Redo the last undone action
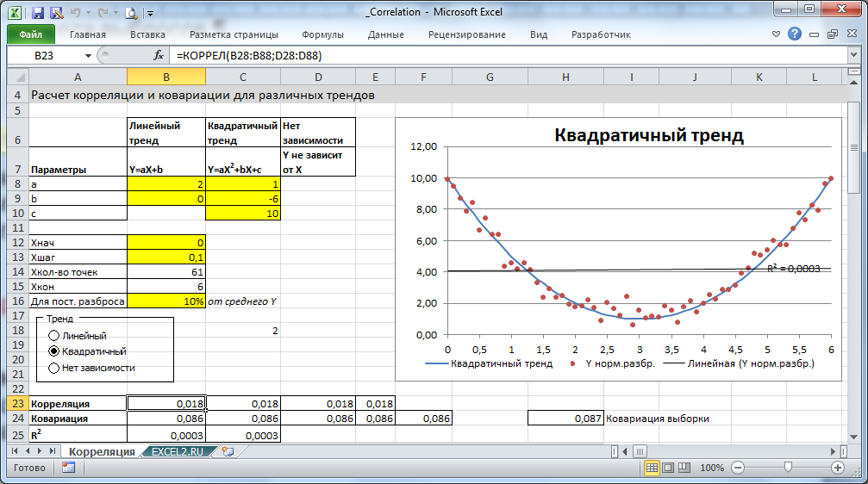The image size is (868, 484). tap(103, 12)
